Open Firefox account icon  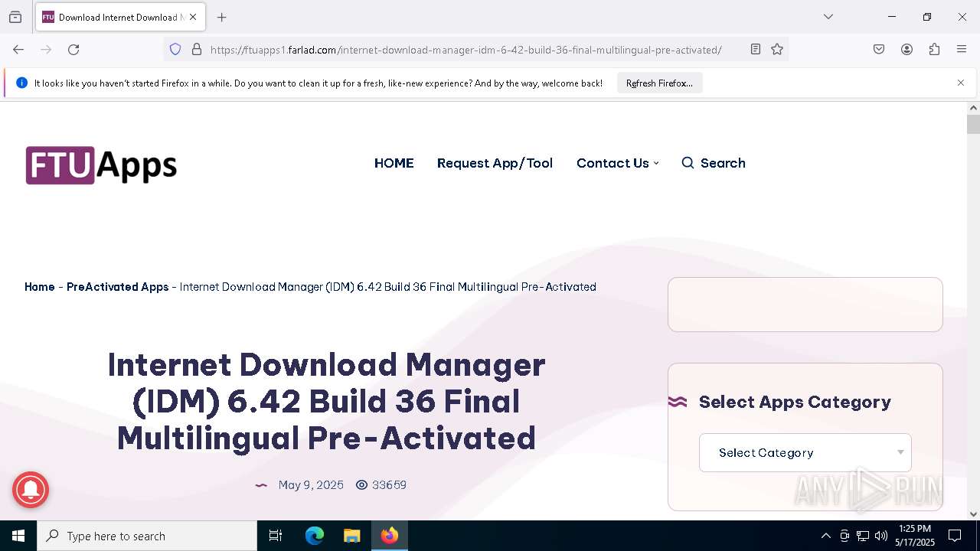click(906, 50)
